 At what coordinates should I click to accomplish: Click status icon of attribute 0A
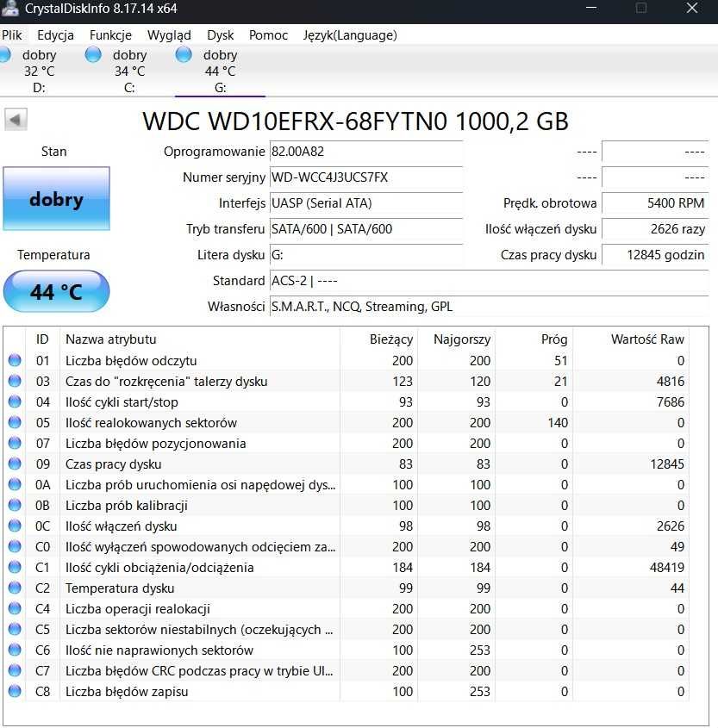[x=15, y=484]
